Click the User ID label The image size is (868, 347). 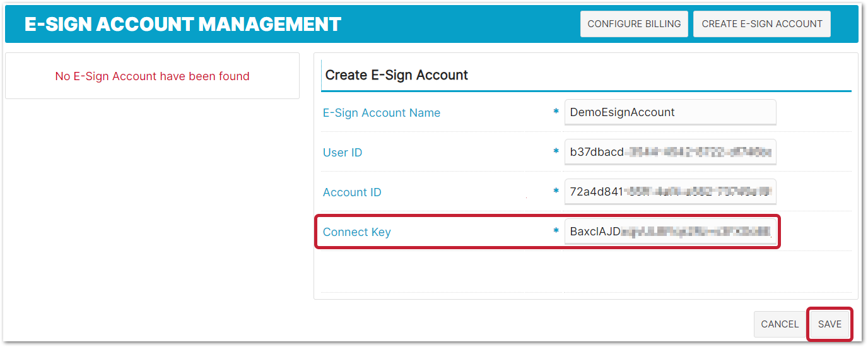(x=343, y=153)
